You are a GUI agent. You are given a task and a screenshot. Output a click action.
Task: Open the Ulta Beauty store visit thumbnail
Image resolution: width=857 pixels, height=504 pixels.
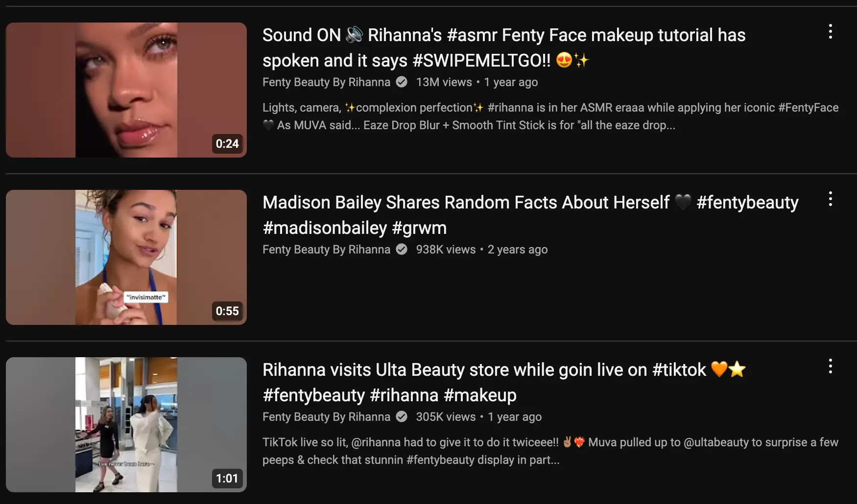[x=126, y=425]
